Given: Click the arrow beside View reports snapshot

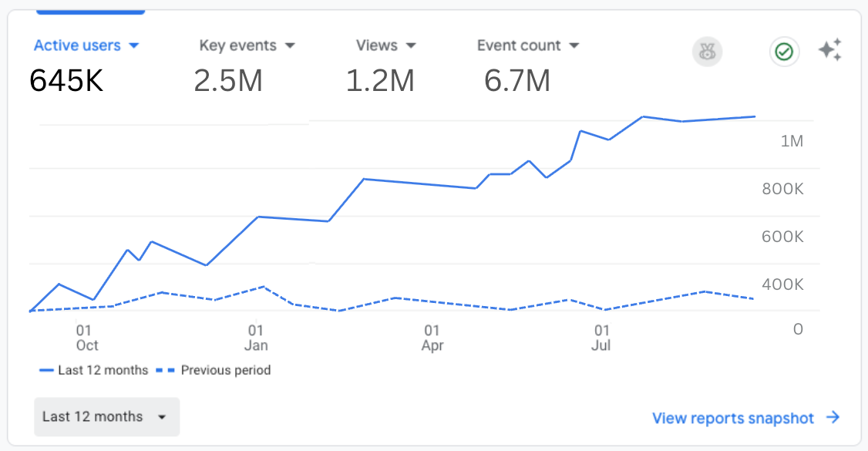Looking at the screenshot, I should click(833, 417).
